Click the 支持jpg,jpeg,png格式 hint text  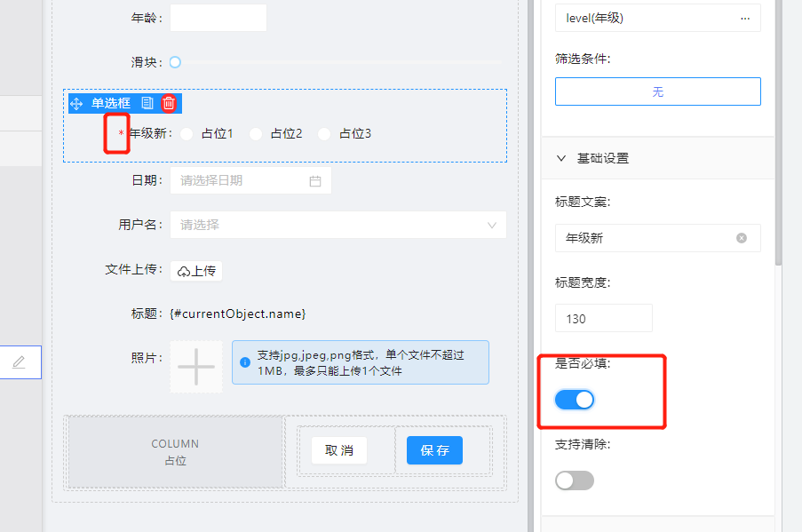[x=360, y=362]
